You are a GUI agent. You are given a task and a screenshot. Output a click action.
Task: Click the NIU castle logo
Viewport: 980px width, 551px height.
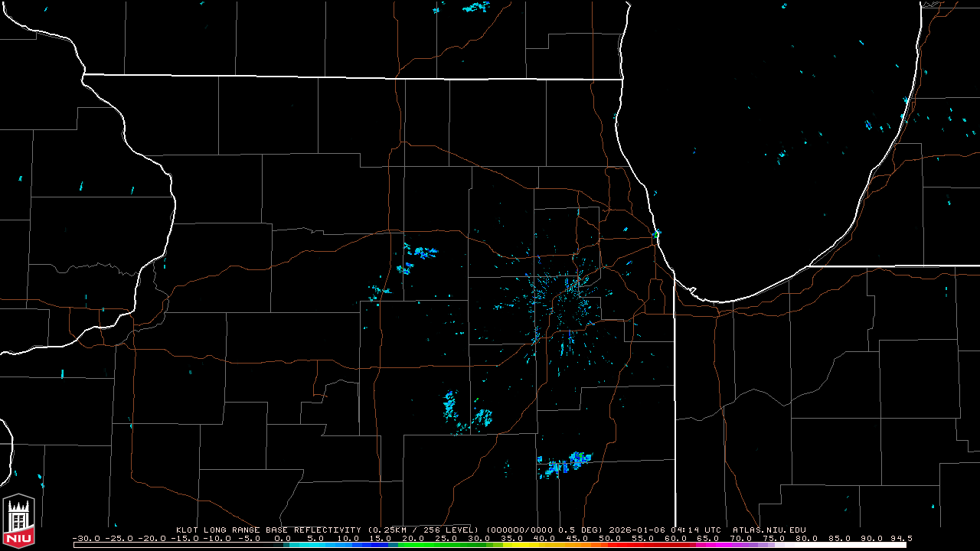18,521
